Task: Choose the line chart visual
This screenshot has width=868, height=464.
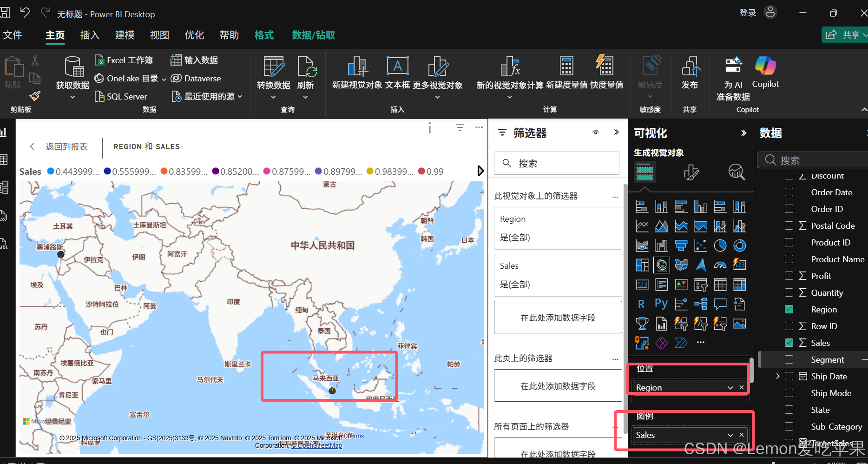Action: point(642,226)
